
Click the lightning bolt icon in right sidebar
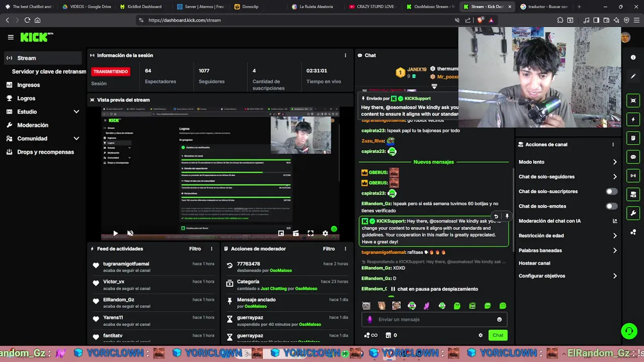click(633, 119)
